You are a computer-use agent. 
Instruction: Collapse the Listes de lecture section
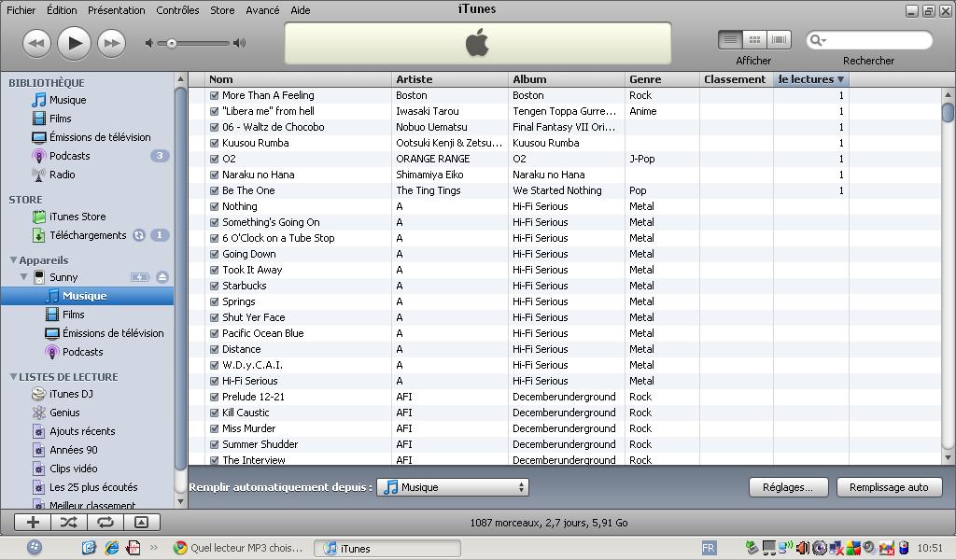tap(13, 377)
